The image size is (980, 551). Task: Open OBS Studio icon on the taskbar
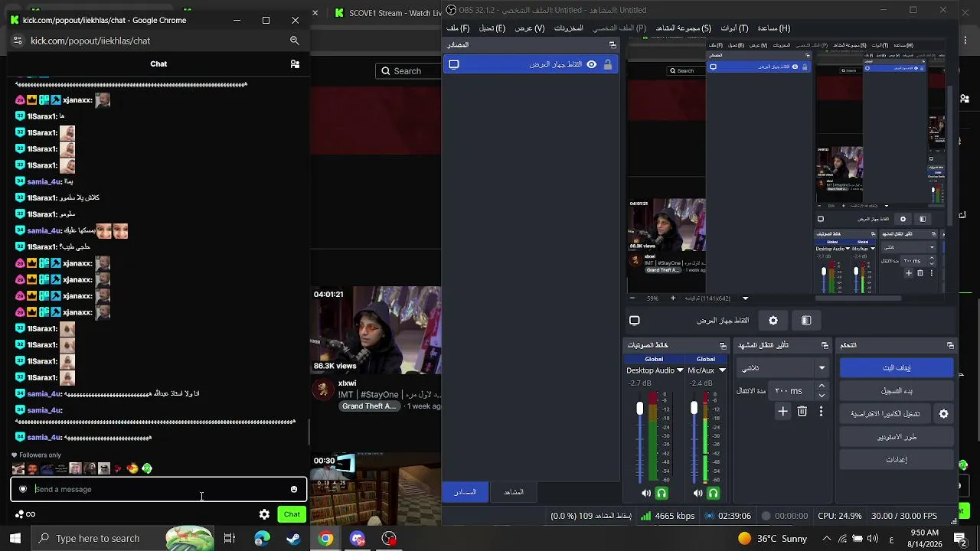(x=389, y=539)
